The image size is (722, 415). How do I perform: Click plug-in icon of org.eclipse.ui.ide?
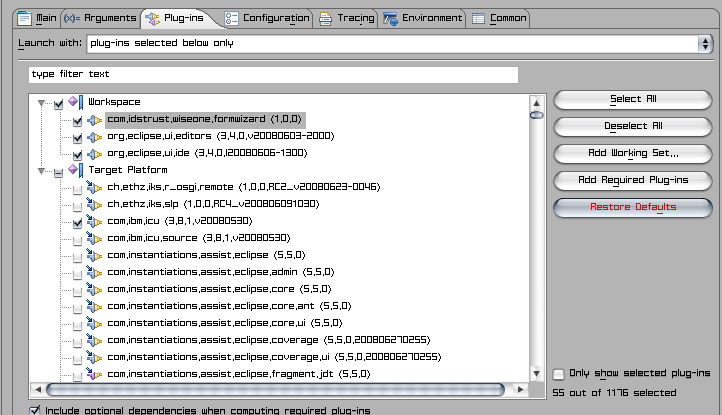coord(94,154)
